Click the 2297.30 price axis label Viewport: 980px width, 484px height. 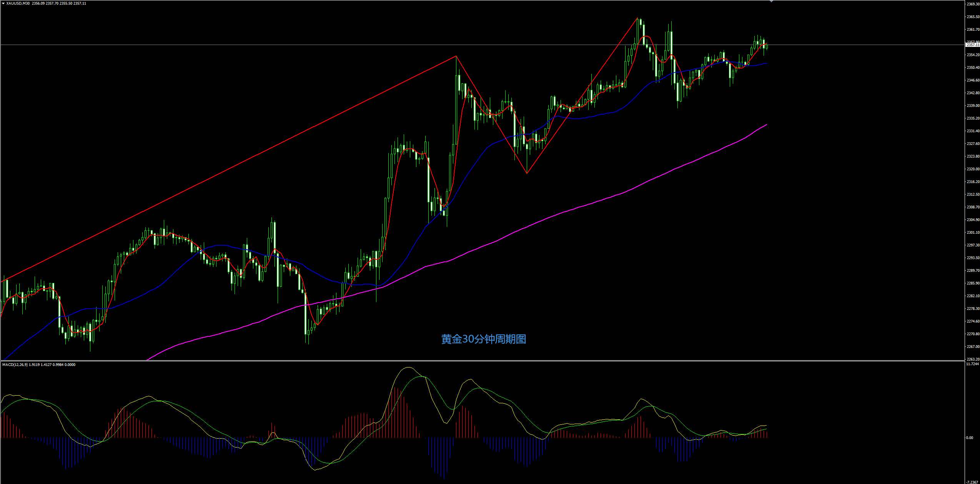pos(973,245)
